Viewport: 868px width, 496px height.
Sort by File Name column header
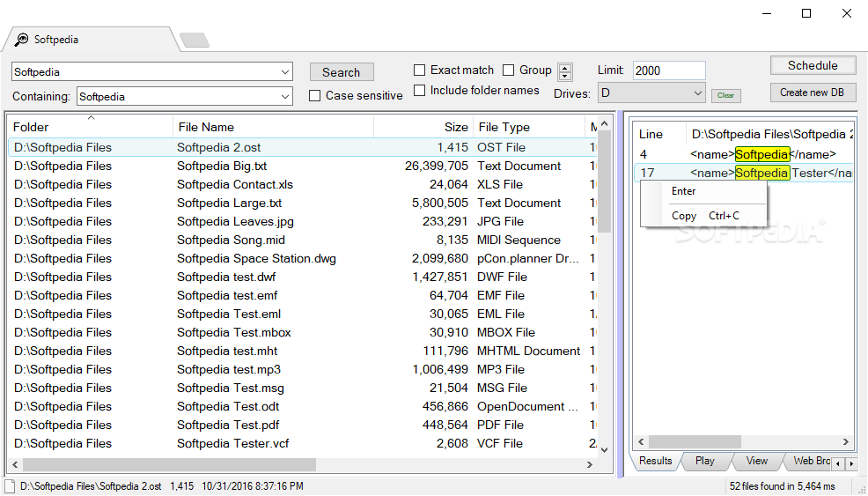click(x=274, y=127)
